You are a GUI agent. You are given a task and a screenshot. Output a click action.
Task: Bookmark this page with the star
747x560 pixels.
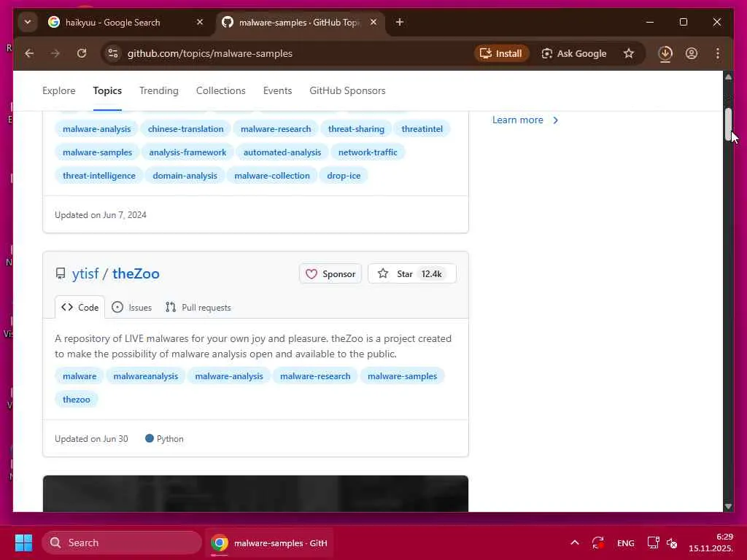(629, 53)
